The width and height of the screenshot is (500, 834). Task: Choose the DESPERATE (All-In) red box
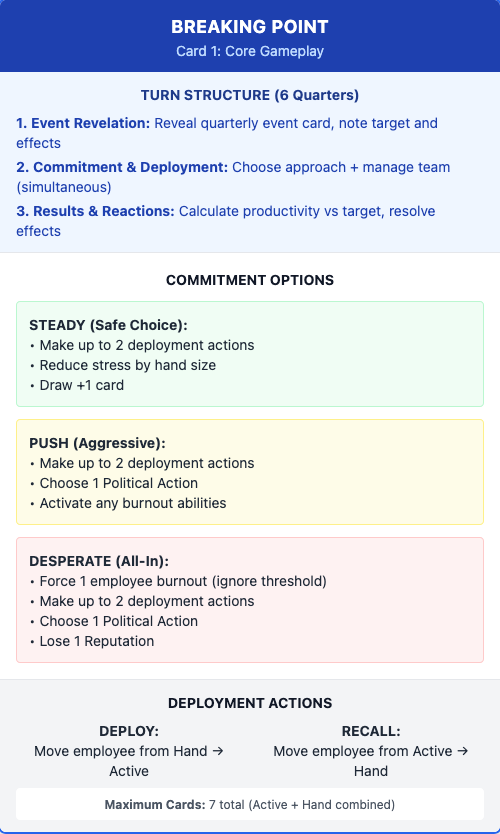pyautogui.click(x=249, y=600)
